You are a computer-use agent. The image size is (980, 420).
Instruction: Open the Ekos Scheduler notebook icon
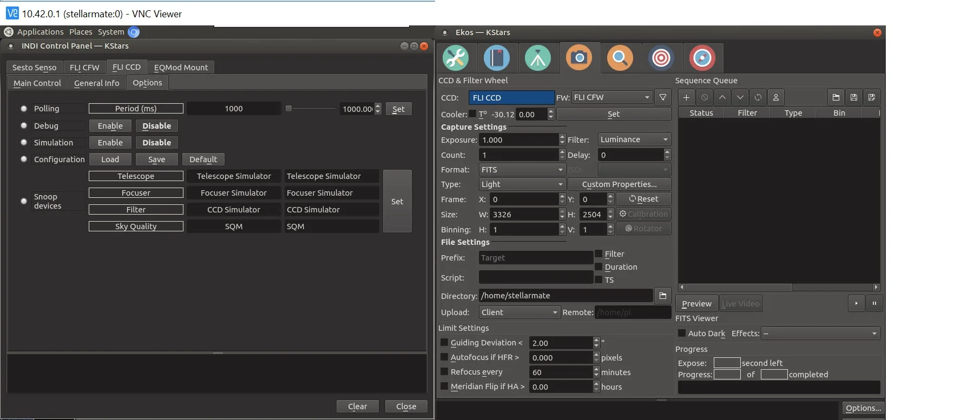497,58
